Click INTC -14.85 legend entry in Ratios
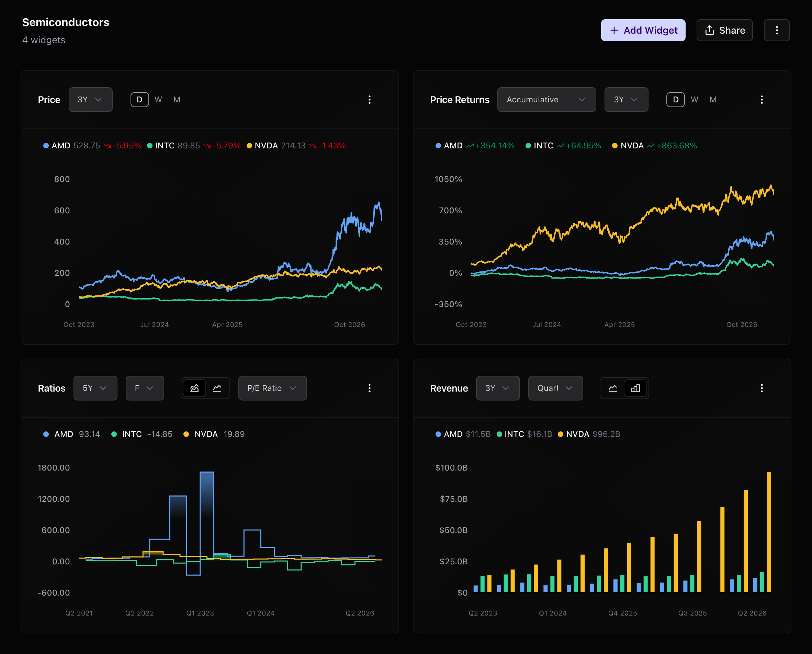The height and width of the screenshot is (654, 812). click(x=142, y=434)
